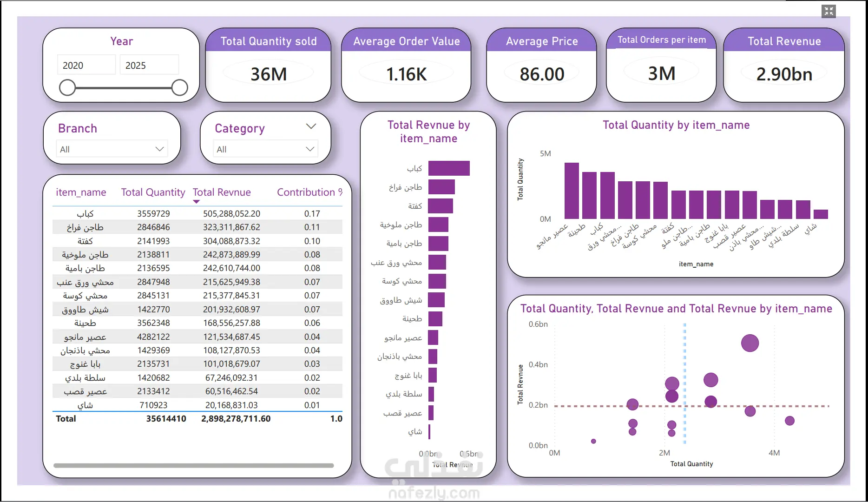Select the كباب bar in revenue chart
The height and width of the screenshot is (502, 868).
tap(449, 168)
